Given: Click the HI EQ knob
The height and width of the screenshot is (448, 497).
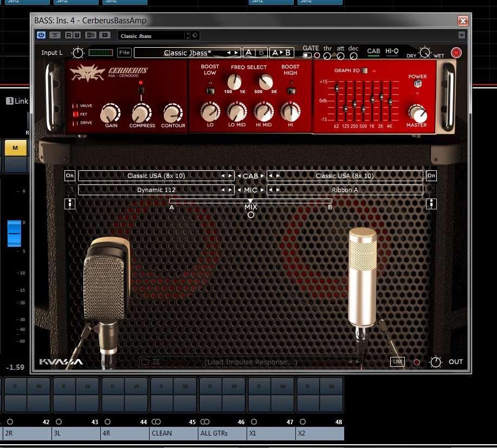Looking at the screenshot, I should click(291, 111).
